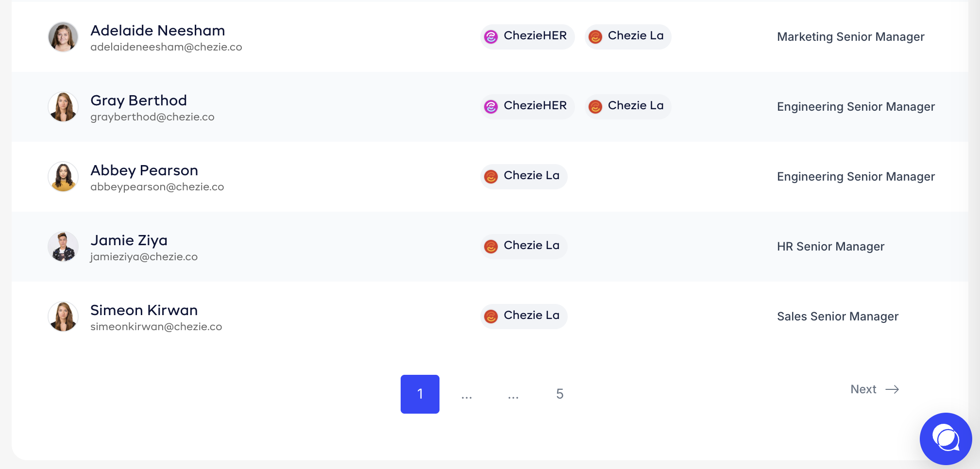Image resolution: width=980 pixels, height=469 pixels.
Task: Click Simeon Kirwan's Chezie La logo icon
Action: click(491, 317)
